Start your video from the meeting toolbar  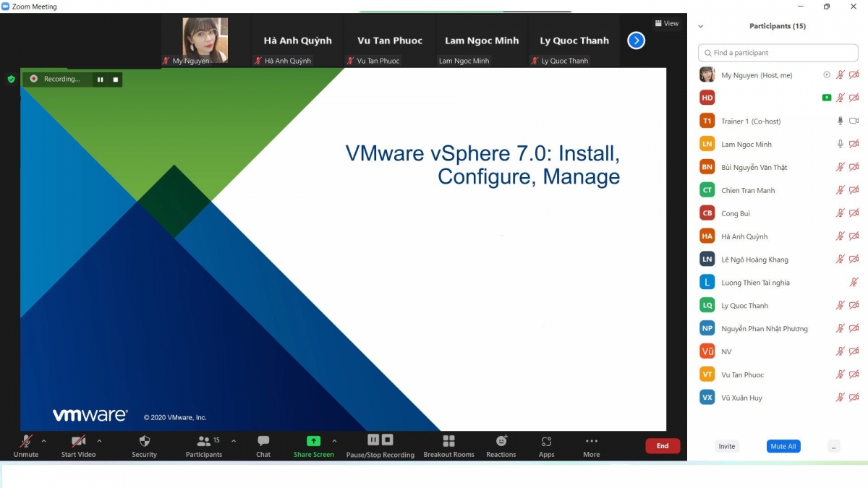coord(78,445)
